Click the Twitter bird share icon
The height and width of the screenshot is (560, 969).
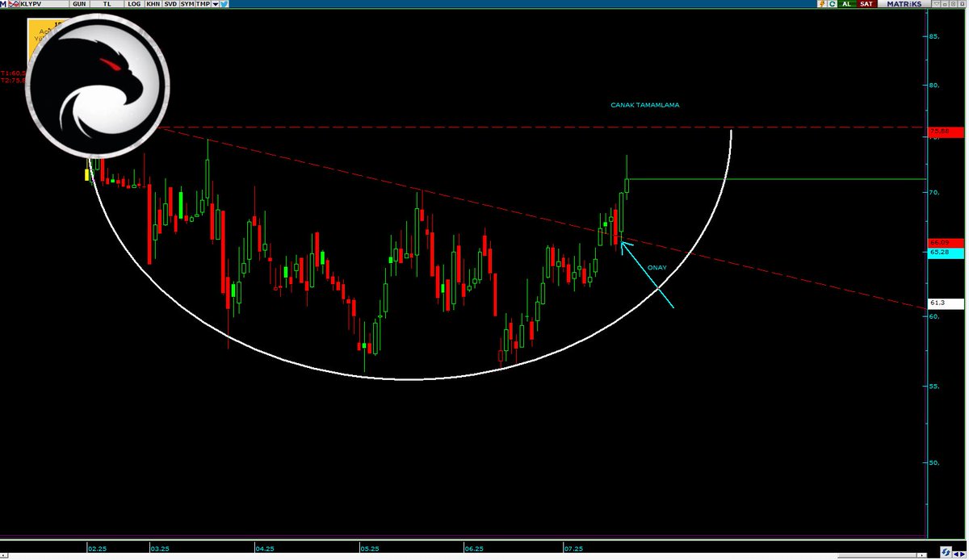point(224,4)
